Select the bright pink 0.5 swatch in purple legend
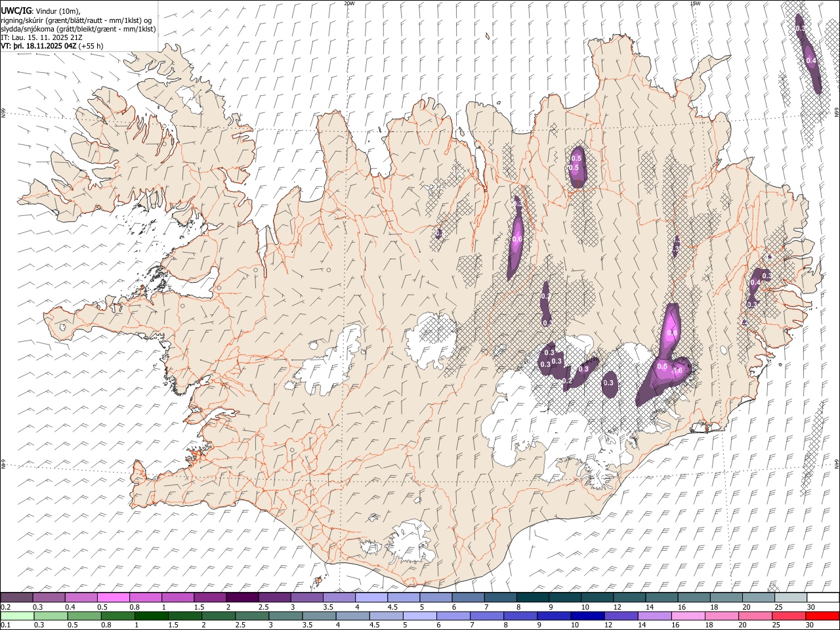Viewport: 840px width, 630px height. (x=113, y=597)
